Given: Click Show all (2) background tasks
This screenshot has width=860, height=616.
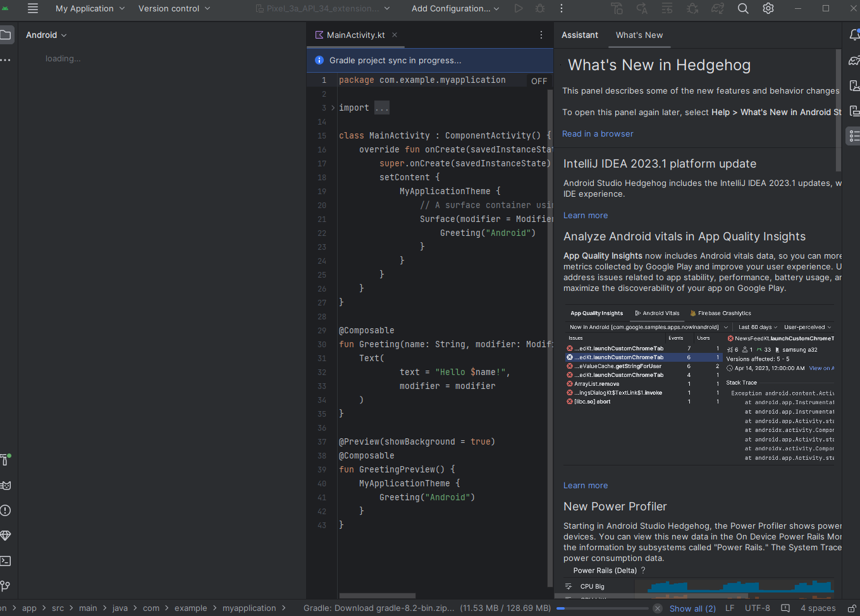Looking at the screenshot, I should pyautogui.click(x=692, y=608).
